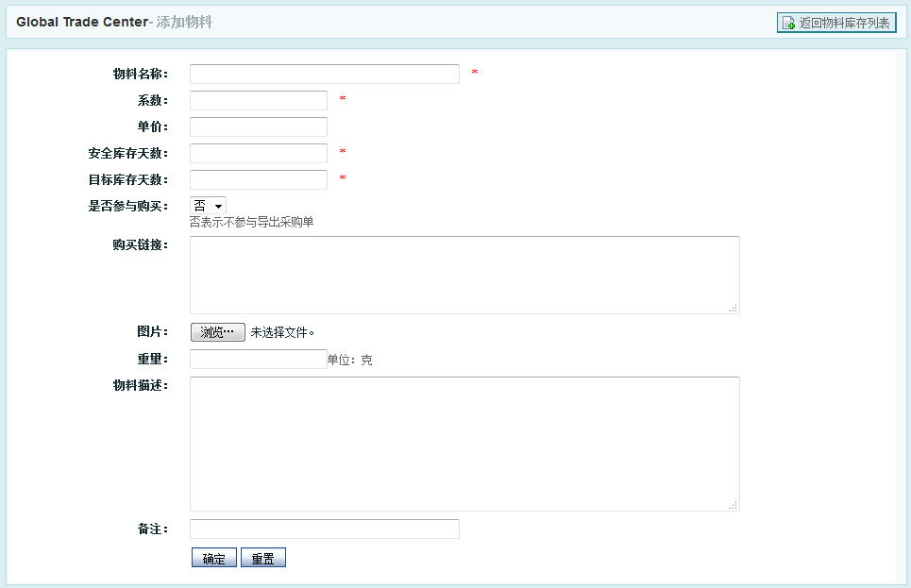The width and height of the screenshot is (911, 588).
Task: Click the 浏览 file browse button
Action: (218, 332)
